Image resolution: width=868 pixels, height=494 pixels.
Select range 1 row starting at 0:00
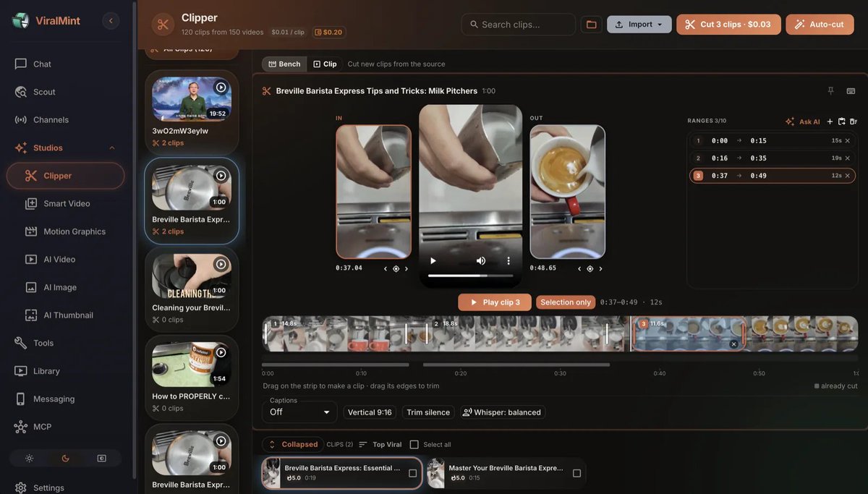coord(772,141)
